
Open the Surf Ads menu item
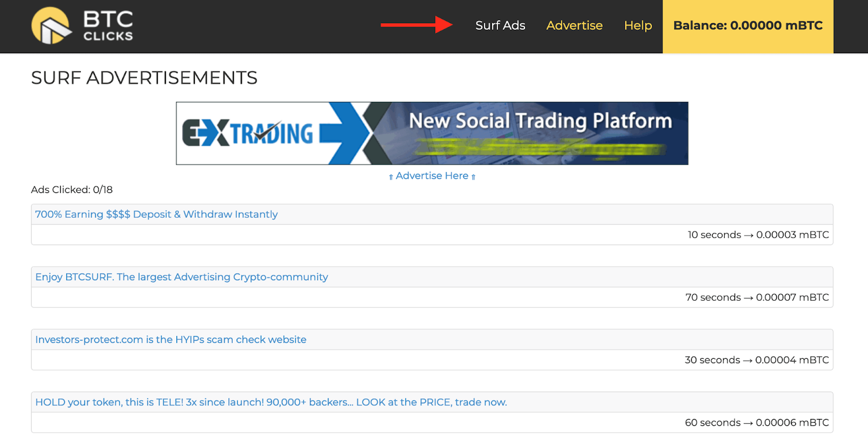(500, 25)
